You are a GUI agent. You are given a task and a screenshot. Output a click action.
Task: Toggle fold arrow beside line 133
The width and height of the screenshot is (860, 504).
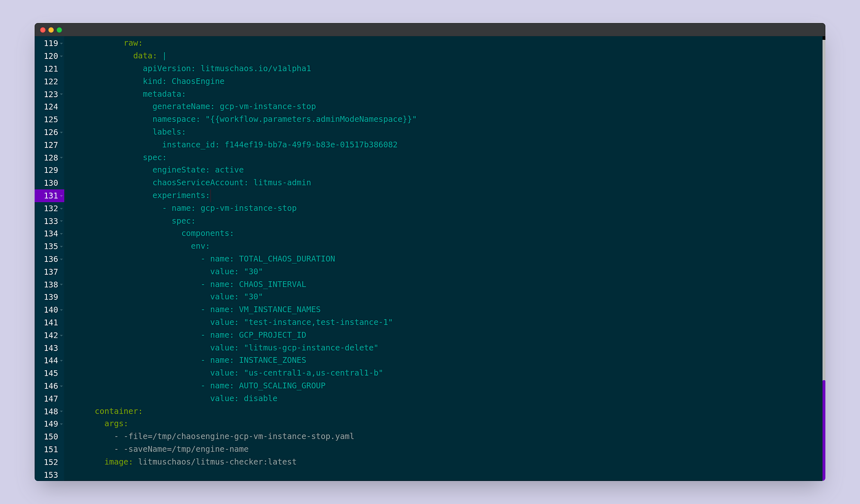(x=61, y=221)
